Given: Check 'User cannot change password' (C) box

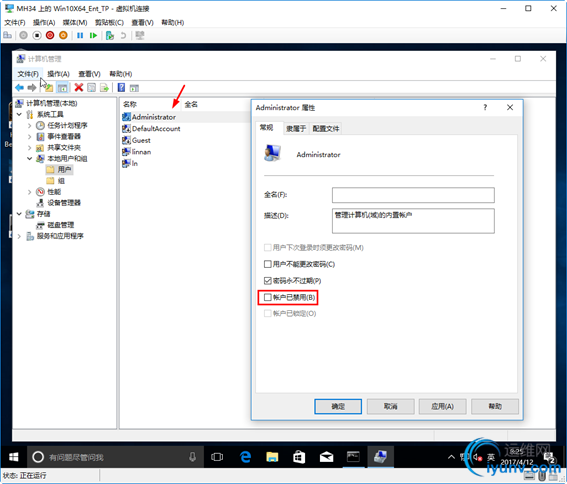Looking at the screenshot, I should [x=268, y=264].
